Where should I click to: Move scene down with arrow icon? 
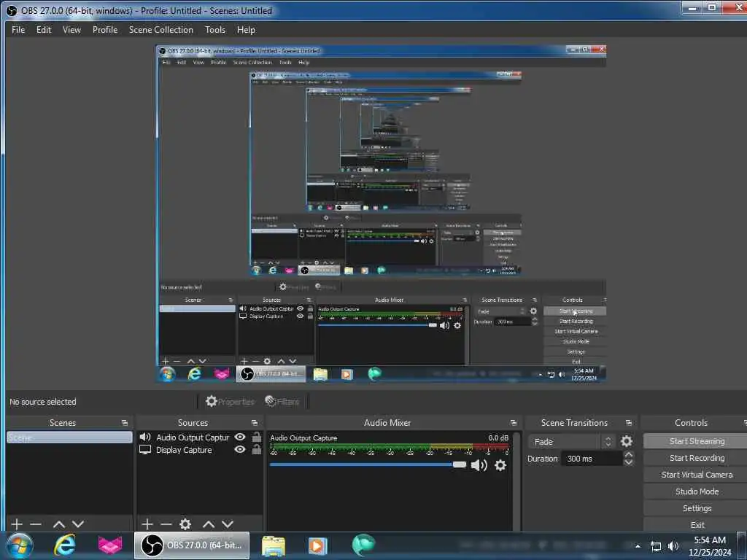click(x=78, y=524)
